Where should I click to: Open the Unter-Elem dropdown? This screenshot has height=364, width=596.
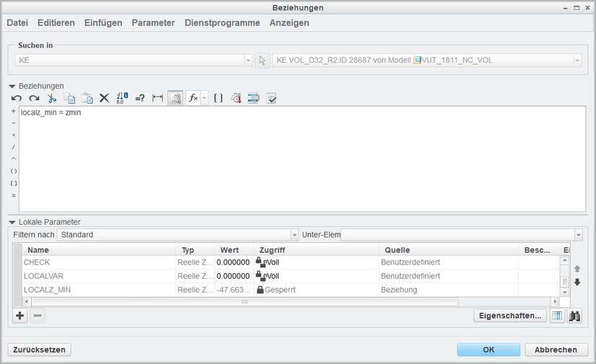tap(578, 235)
